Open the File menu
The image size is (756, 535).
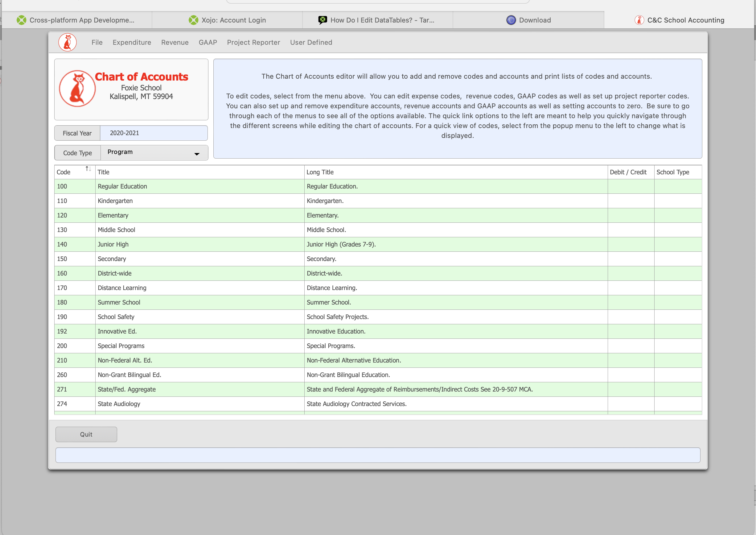coord(97,42)
